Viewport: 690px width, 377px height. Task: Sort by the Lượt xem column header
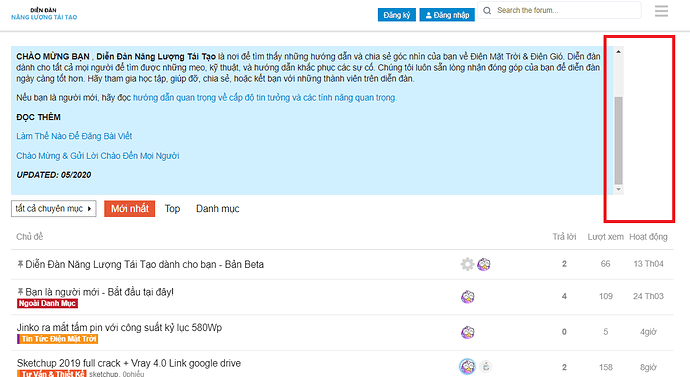click(606, 237)
